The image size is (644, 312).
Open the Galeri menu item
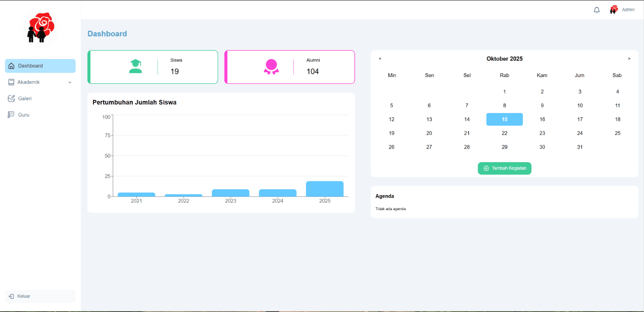(x=40, y=98)
